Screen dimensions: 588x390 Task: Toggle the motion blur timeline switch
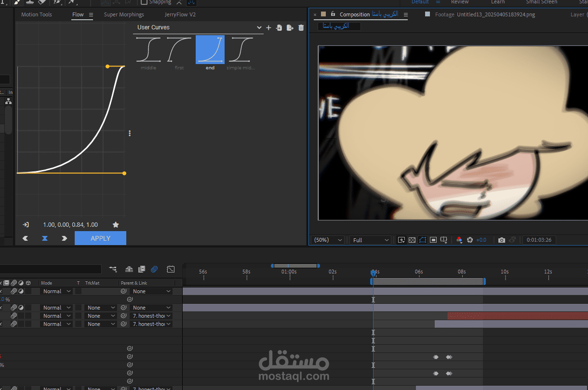154,269
